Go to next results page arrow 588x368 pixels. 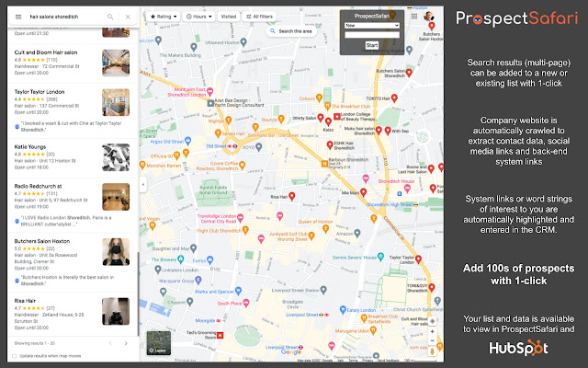click(x=126, y=343)
